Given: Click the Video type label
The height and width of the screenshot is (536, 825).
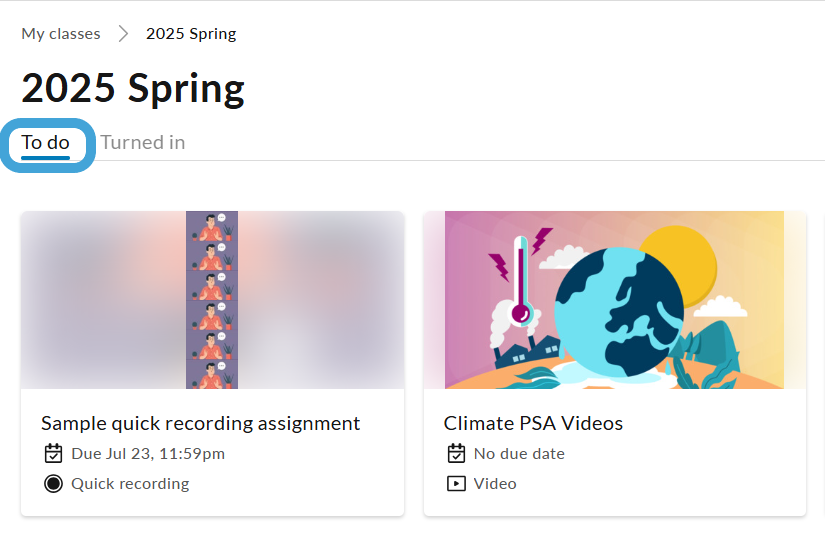Looking at the screenshot, I should (x=495, y=483).
